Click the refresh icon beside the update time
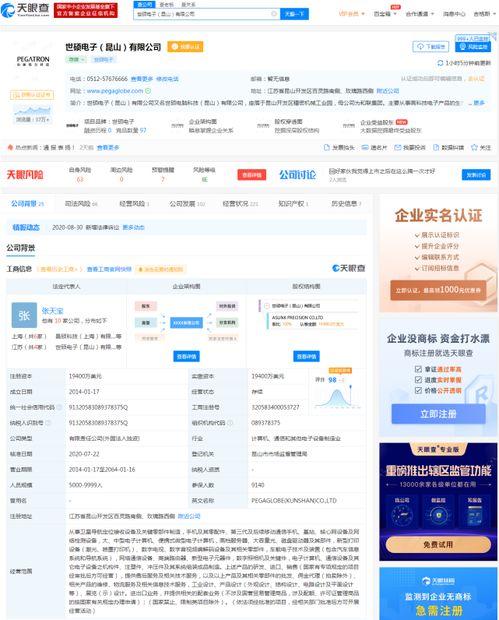 [440, 63]
